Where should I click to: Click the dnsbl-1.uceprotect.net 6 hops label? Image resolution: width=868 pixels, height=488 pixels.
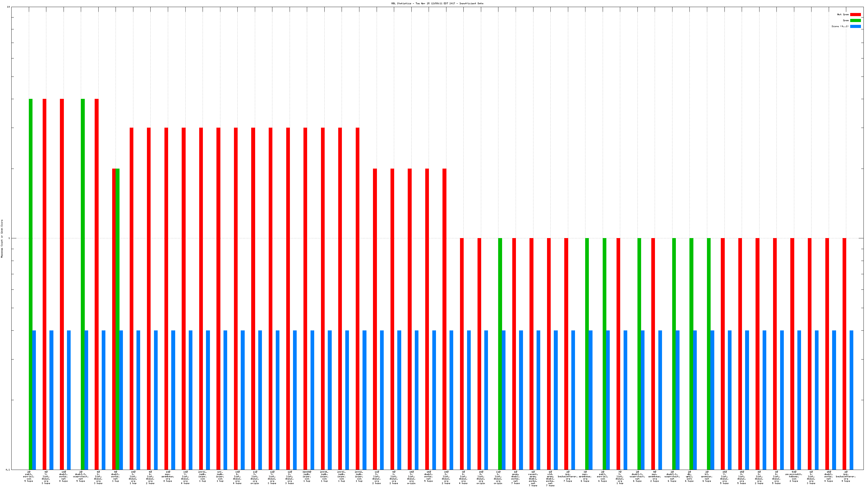pyautogui.click(x=672, y=476)
